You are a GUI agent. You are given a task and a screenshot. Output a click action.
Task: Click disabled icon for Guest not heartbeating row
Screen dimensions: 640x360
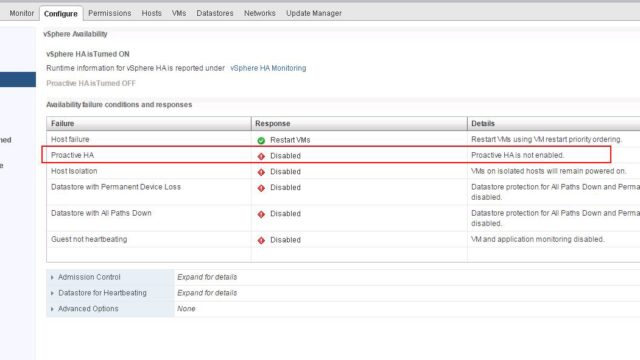point(261,240)
